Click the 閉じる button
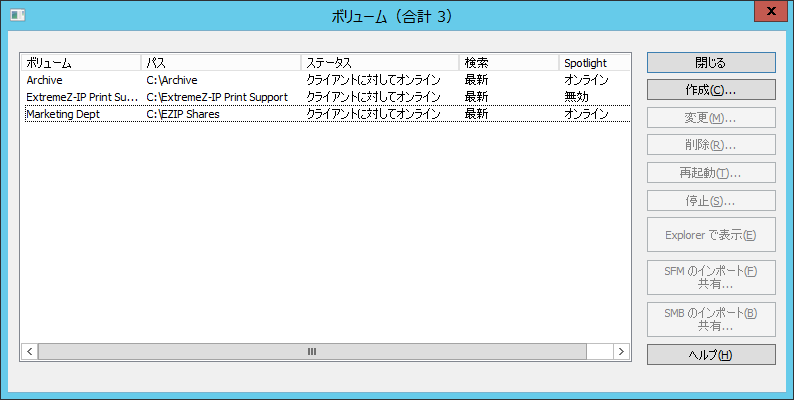 710,62
